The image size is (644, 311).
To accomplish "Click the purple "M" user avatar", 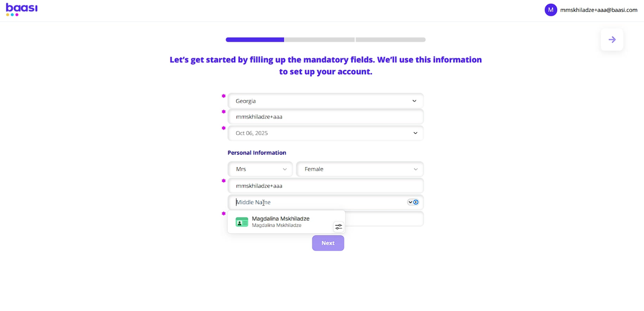I will (x=551, y=10).
